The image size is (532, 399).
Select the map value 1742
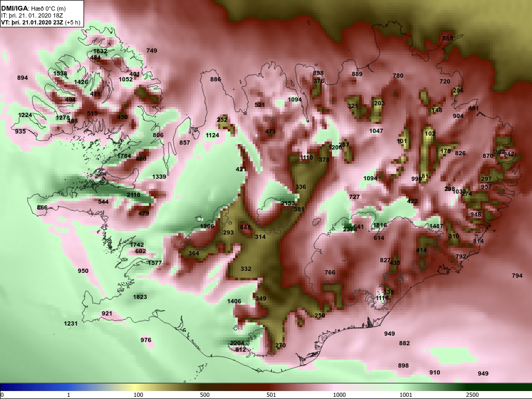137,245
